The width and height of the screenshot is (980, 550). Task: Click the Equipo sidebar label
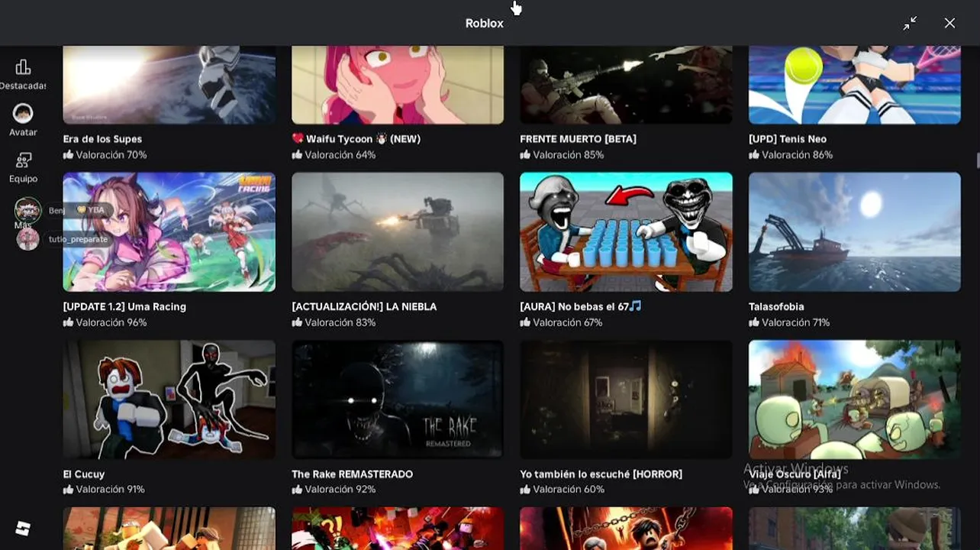pyautogui.click(x=23, y=179)
